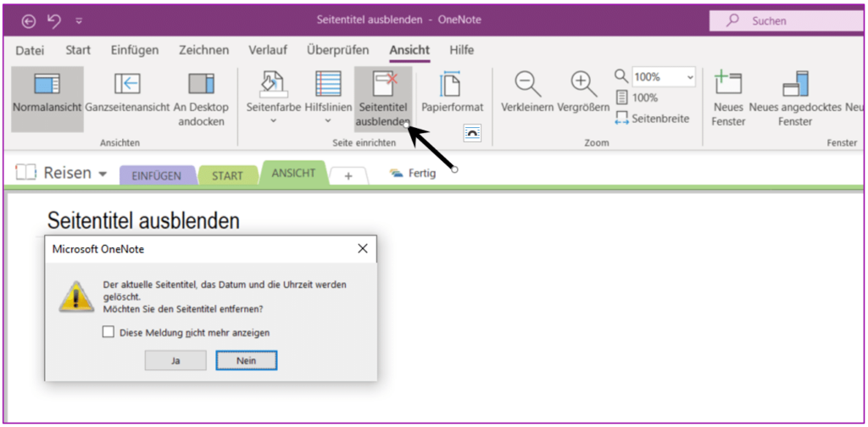Viewport: 868px width, 427px height.
Task: Choose An Desktop andocken
Action: 201,99
